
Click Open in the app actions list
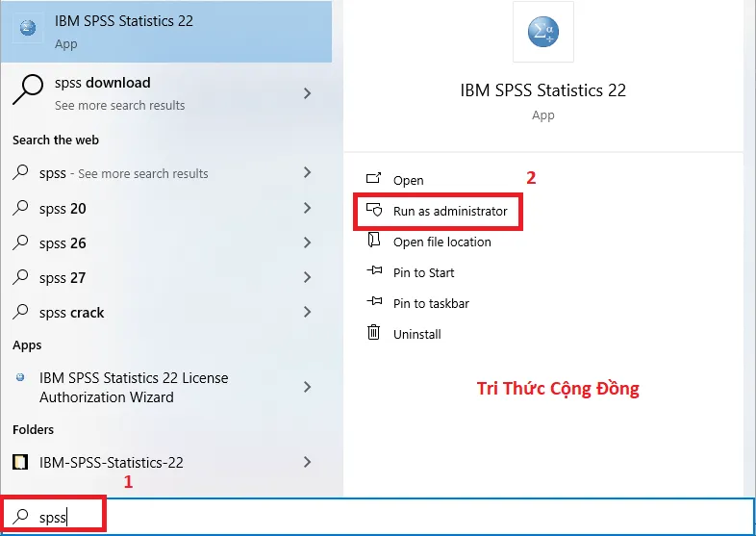click(x=409, y=180)
